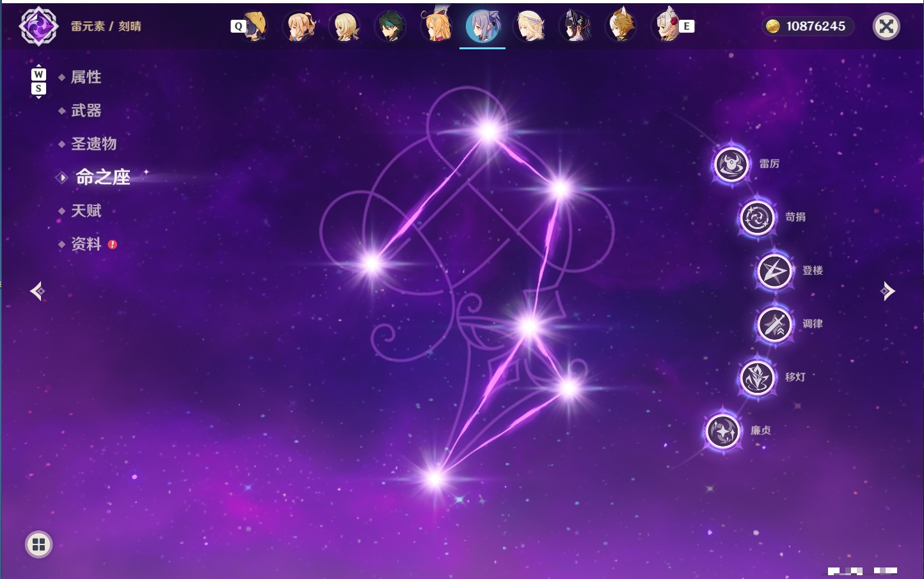Choose the silver-haired rose character portrait
The width and height of the screenshot is (924, 579).
(667, 26)
